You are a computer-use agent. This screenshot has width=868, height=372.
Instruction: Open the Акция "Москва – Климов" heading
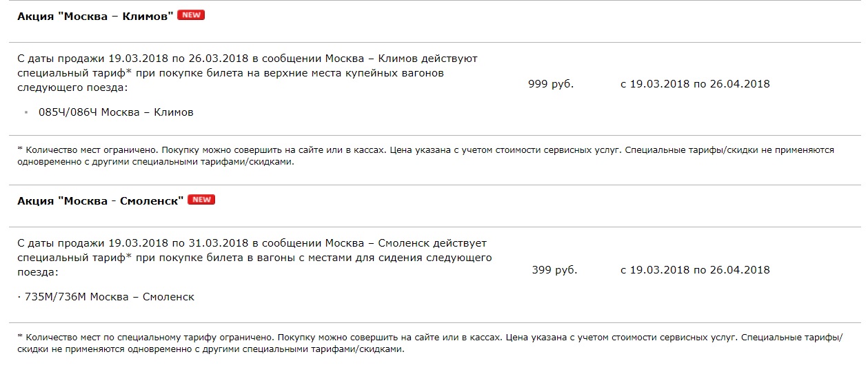click(95, 16)
